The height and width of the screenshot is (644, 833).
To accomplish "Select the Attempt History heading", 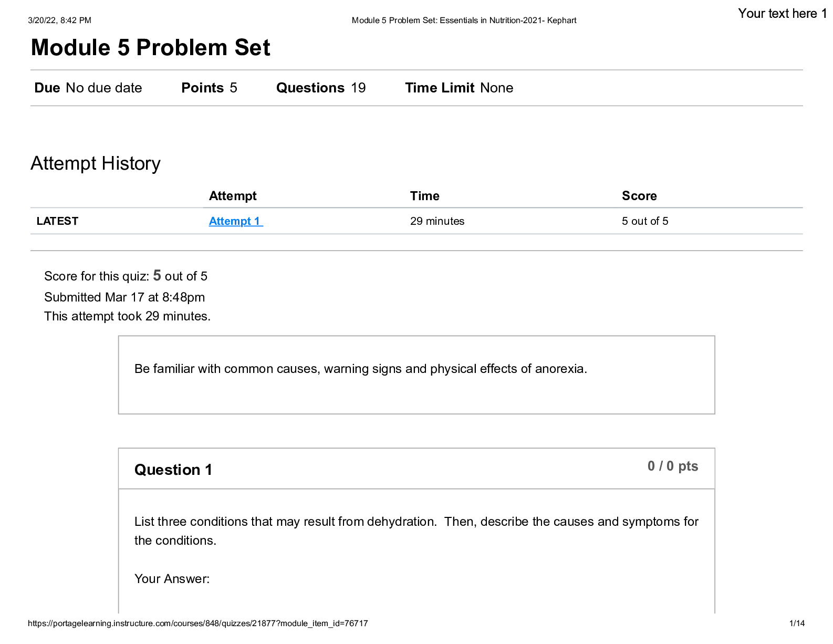I will 96,163.
